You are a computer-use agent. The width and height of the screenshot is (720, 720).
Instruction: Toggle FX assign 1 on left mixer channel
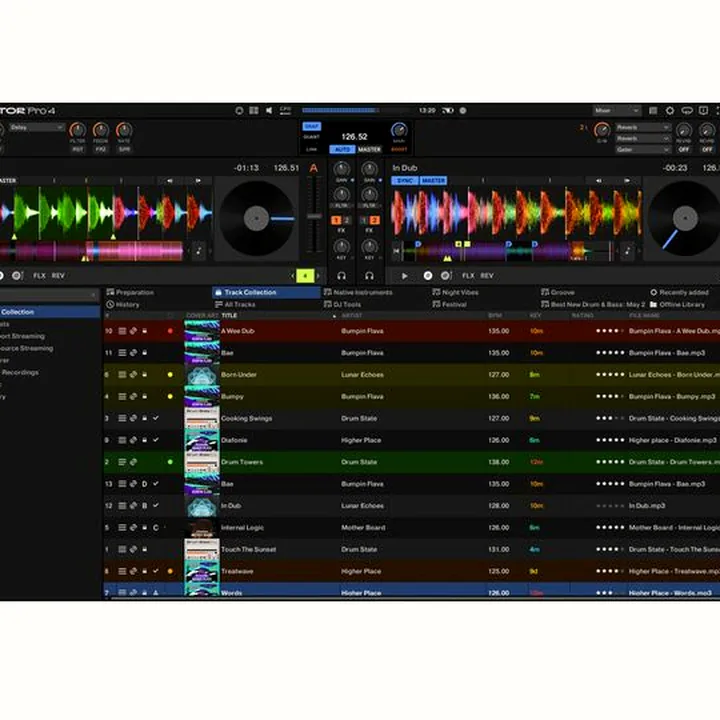[336, 220]
